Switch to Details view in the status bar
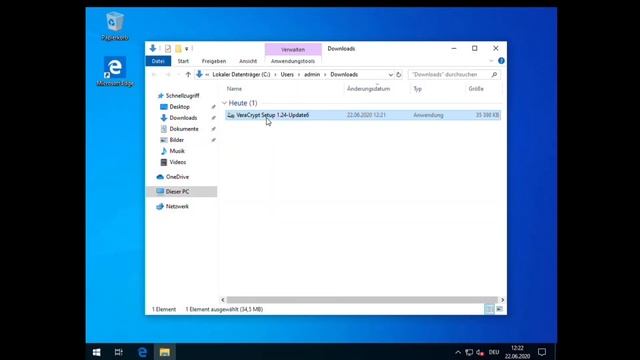Image resolution: width=640 pixels, height=360 pixels. (x=489, y=309)
